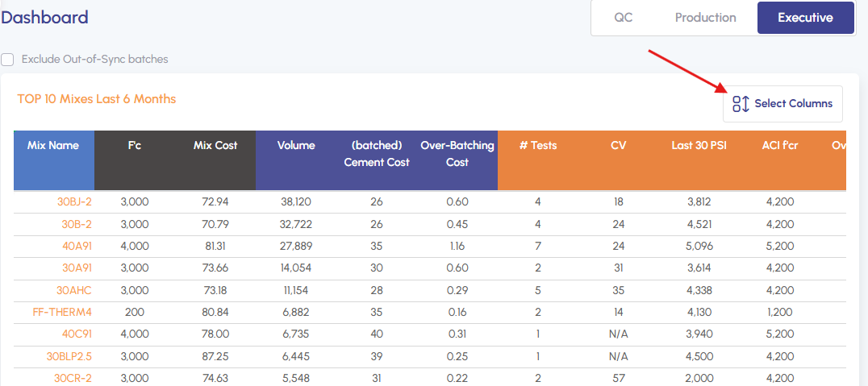Select the Executive tab
The image size is (868, 386).
point(805,18)
